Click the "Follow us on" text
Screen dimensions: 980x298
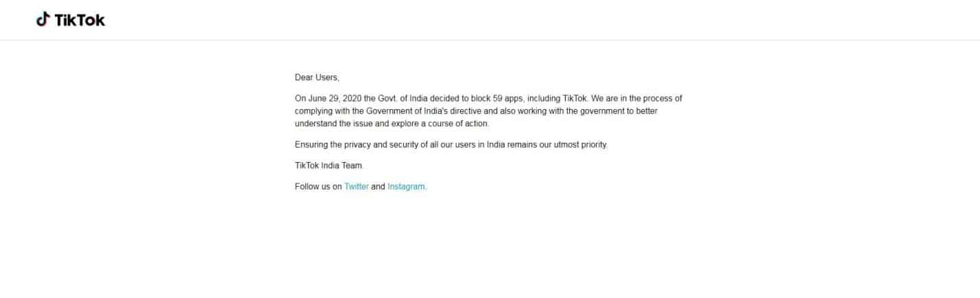pos(318,186)
